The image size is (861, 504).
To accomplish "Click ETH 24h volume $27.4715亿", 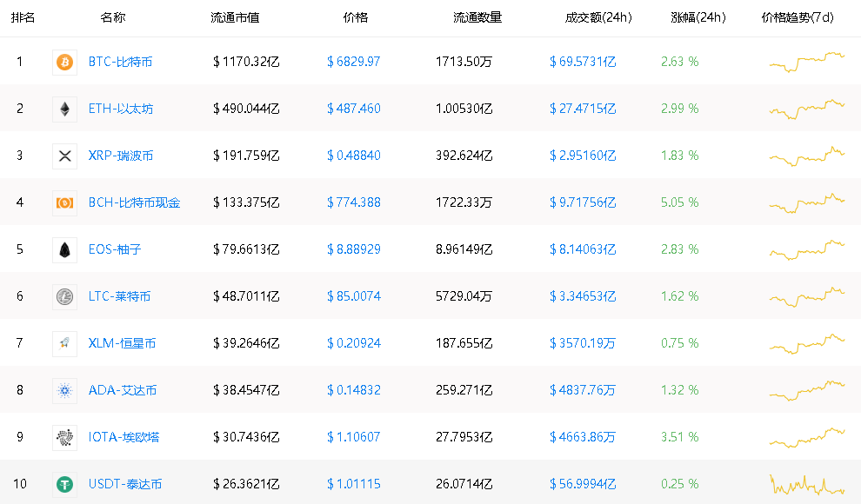I will click(583, 109).
